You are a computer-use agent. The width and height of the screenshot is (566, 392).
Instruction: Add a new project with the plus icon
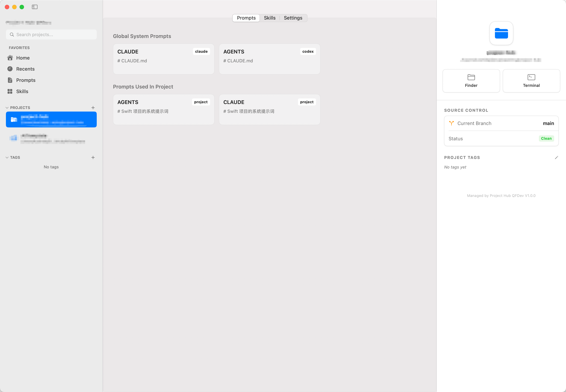93,107
